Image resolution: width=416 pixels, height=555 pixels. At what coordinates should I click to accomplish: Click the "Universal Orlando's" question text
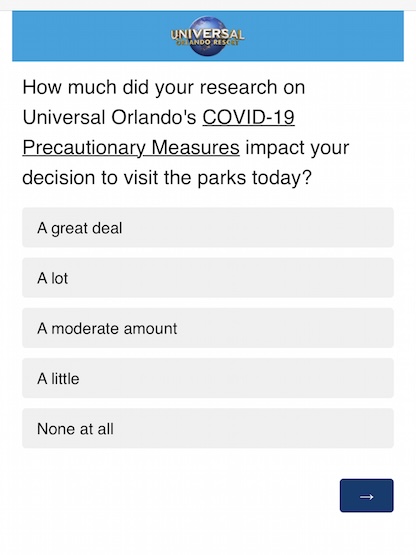click(x=109, y=117)
